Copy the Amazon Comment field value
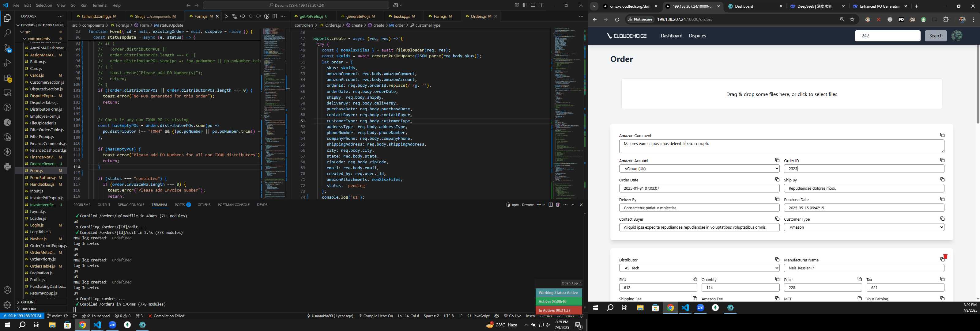Screen dimensions: 980x331 pyautogui.click(x=942, y=135)
